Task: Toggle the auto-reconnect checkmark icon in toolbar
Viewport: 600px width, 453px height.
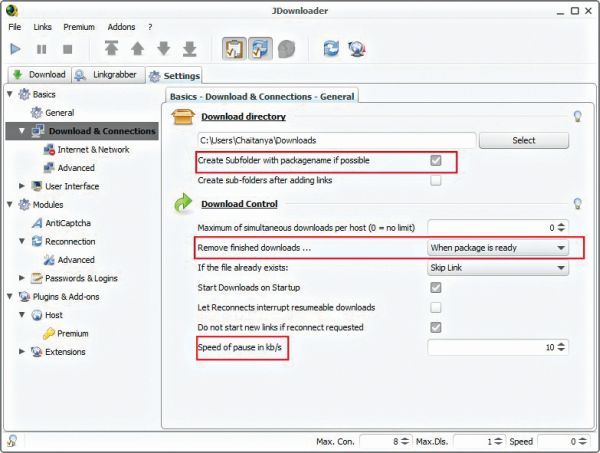Action: (261, 49)
